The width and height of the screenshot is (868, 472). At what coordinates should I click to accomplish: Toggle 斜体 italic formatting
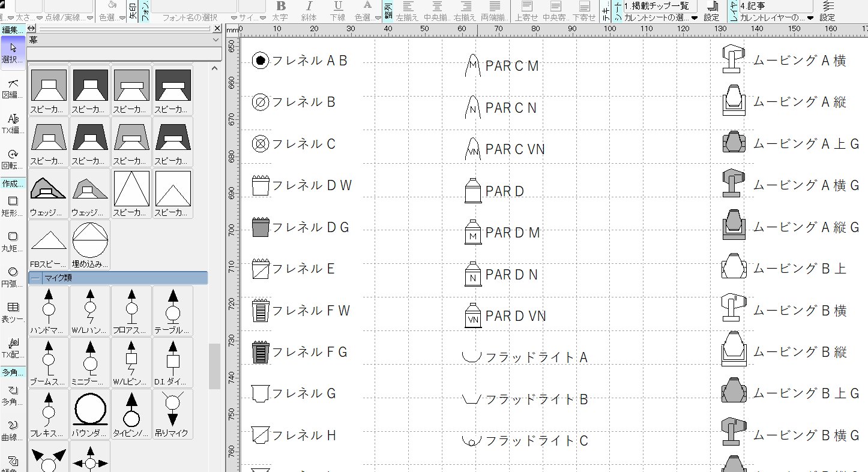(x=310, y=11)
